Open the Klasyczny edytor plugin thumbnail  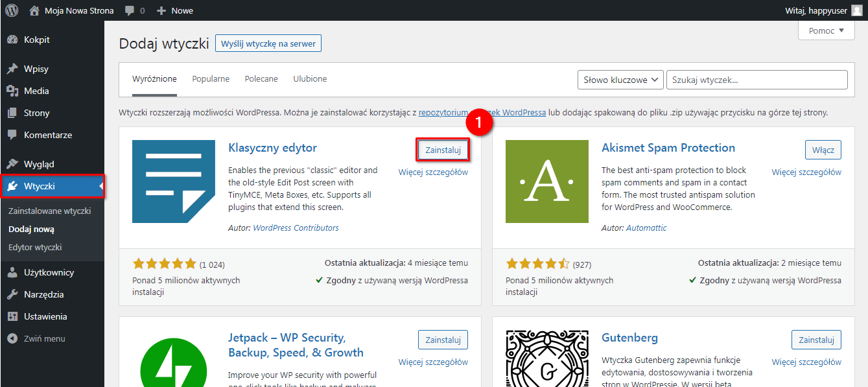click(x=174, y=182)
